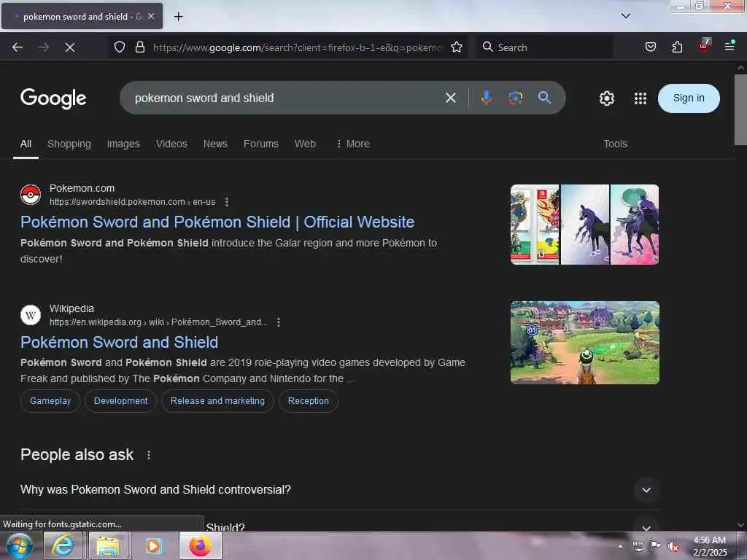Open options dots beside the Wikipedia URL
This screenshot has height=560, width=747.
(x=279, y=322)
